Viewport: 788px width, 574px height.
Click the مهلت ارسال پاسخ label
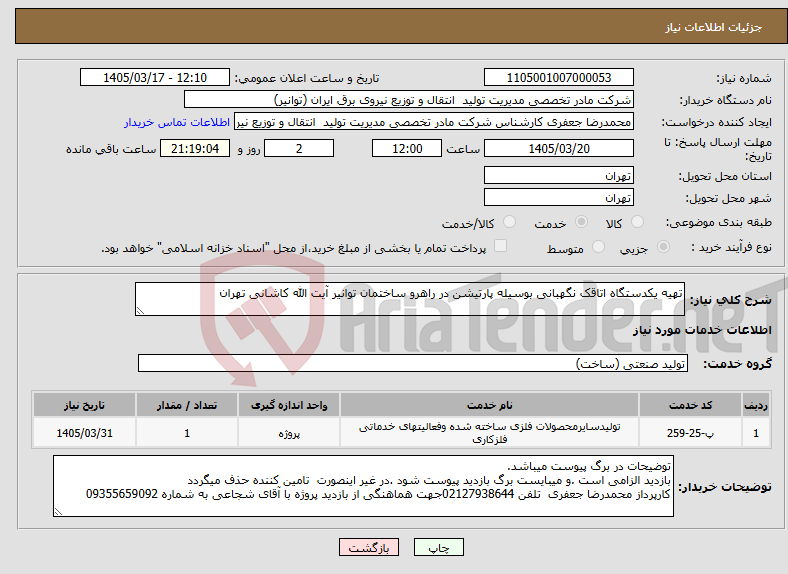click(718, 149)
